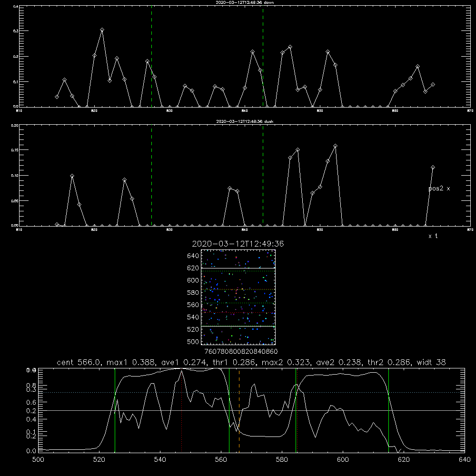Click the green vertical line at 525 in bottom plot
The height and width of the screenshot is (476, 476).
click(x=115, y=410)
